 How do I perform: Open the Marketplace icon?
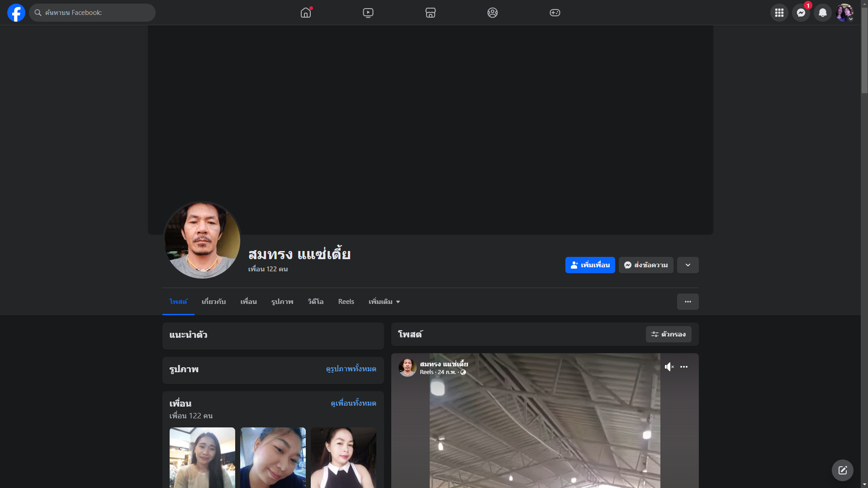pyautogui.click(x=431, y=13)
